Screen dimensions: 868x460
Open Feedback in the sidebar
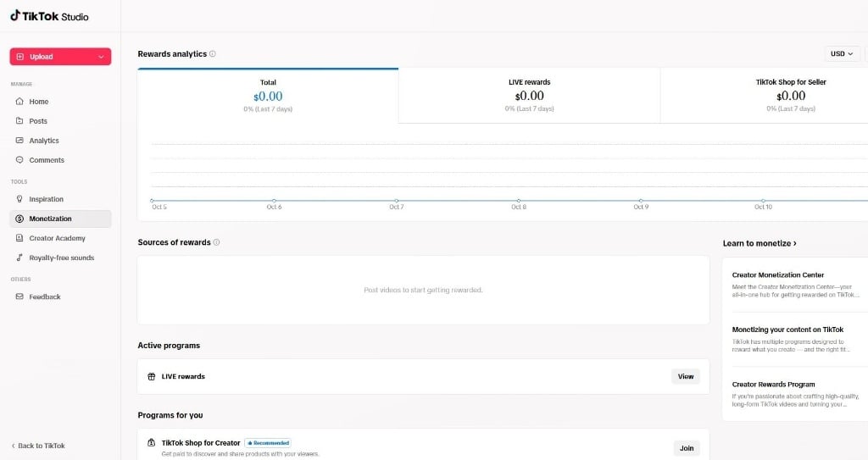pos(60,297)
